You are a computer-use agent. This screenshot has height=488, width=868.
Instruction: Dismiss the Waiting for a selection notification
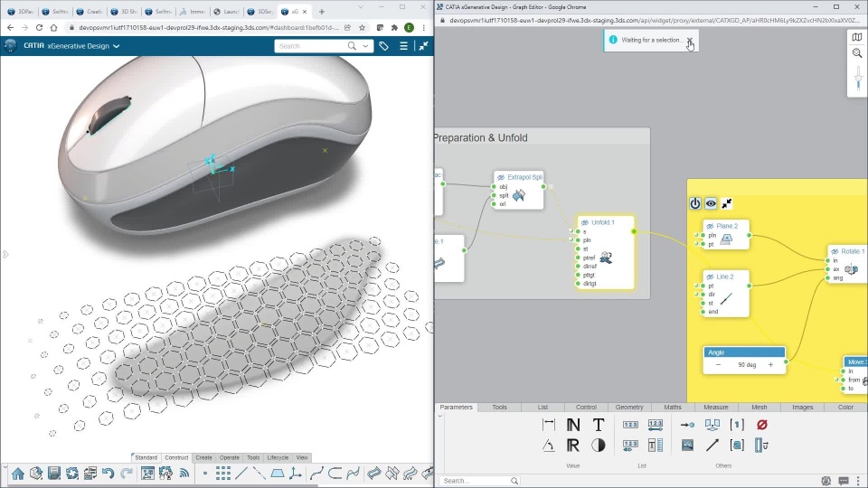(690, 40)
